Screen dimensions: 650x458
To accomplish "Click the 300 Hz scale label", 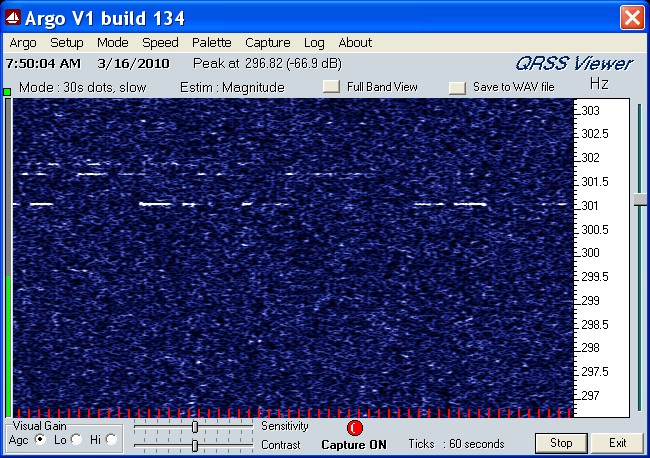I will [590, 253].
